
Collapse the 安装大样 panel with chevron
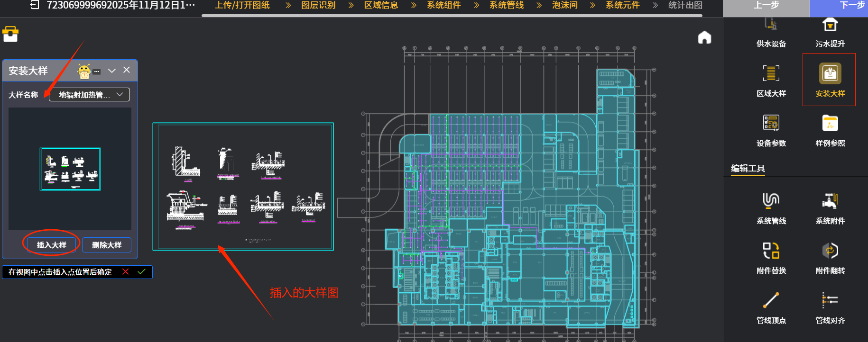[x=112, y=71]
